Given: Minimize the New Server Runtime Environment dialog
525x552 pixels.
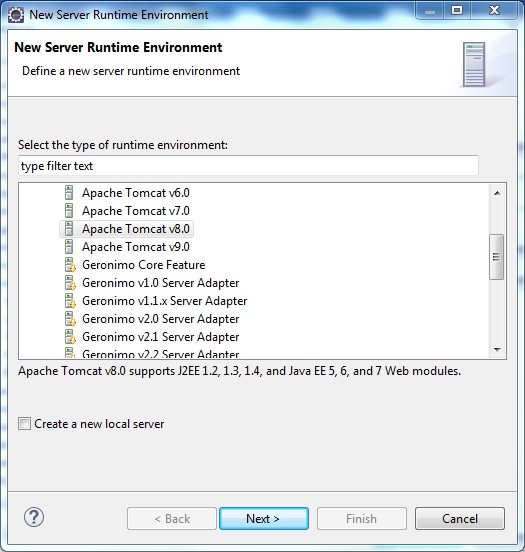Looking at the screenshot, I should (x=430, y=11).
